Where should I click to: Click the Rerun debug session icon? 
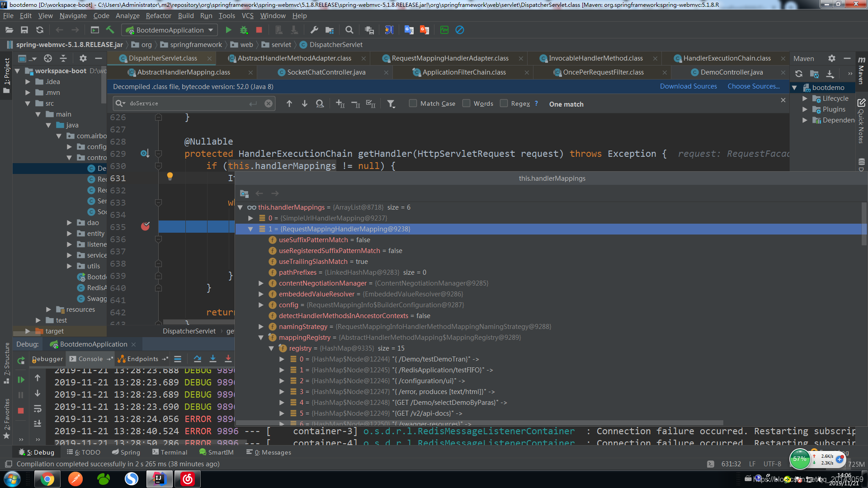click(x=21, y=361)
